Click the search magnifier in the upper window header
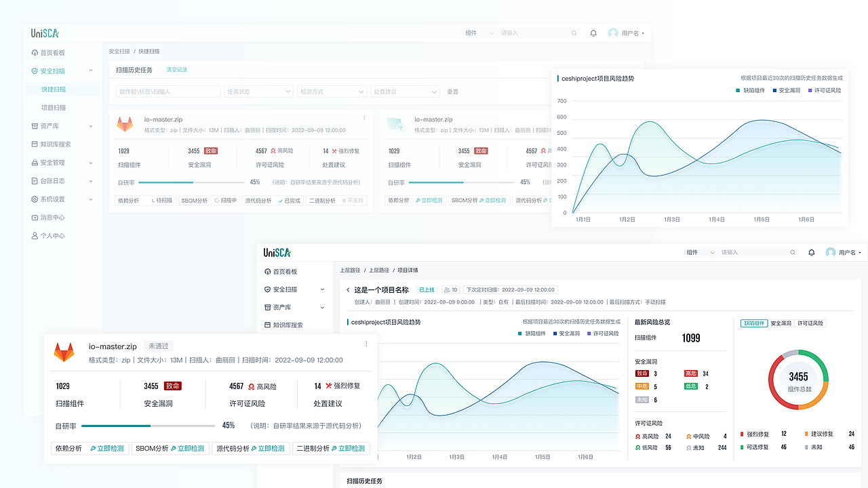868x488 pixels. (574, 33)
